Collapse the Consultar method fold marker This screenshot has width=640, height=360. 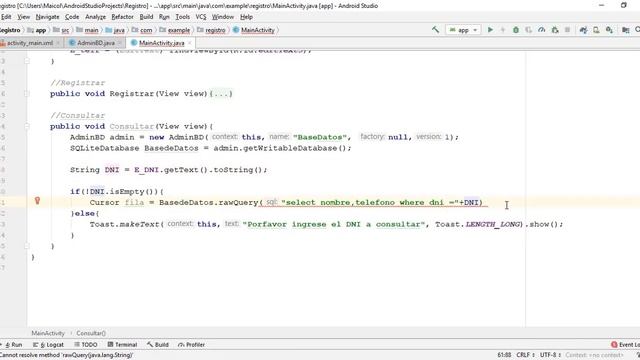pyautogui.click(x=27, y=126)
